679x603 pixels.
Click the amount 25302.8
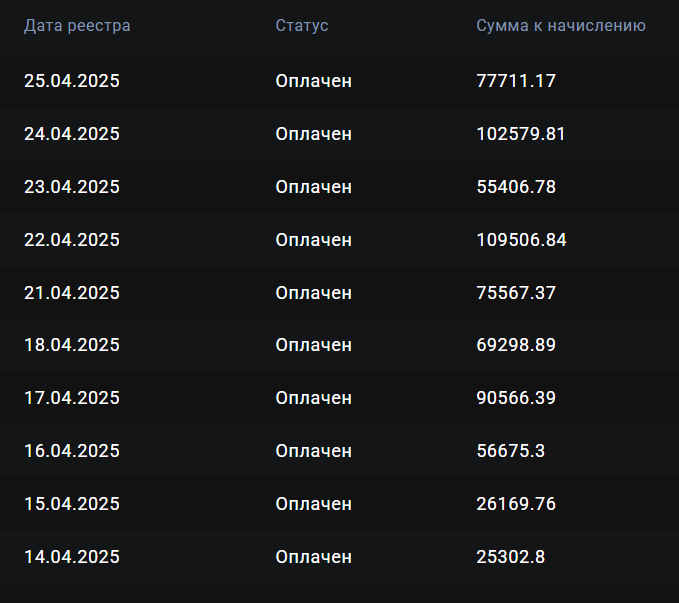(x=511, y=557)
